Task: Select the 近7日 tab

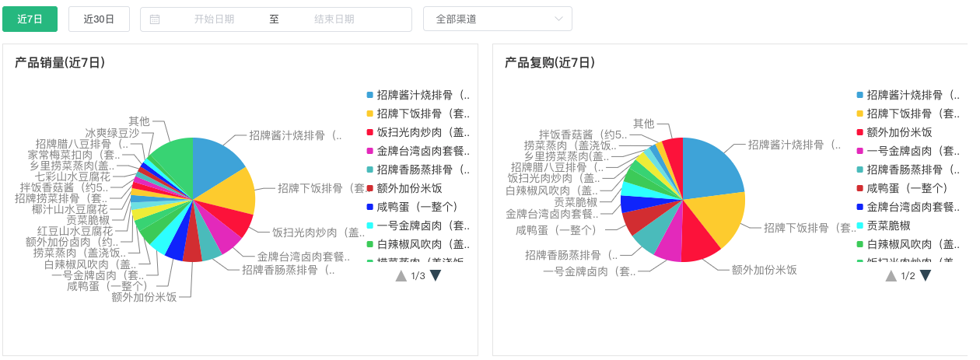Action: click(x=30, y=19)
